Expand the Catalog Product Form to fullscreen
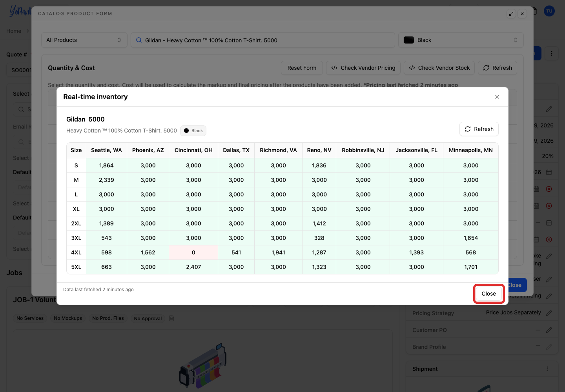The image size is (565, 392). [x=511, y=14]
